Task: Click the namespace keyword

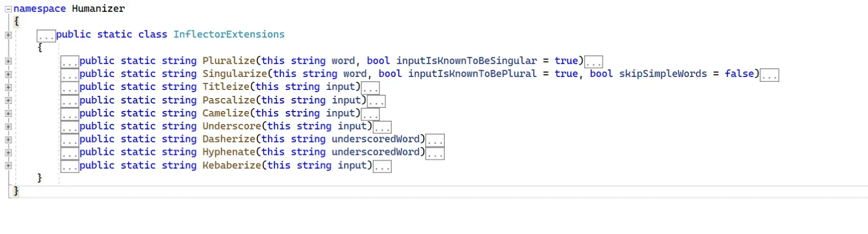Action: pyautogui.click(x=40, y=9)
